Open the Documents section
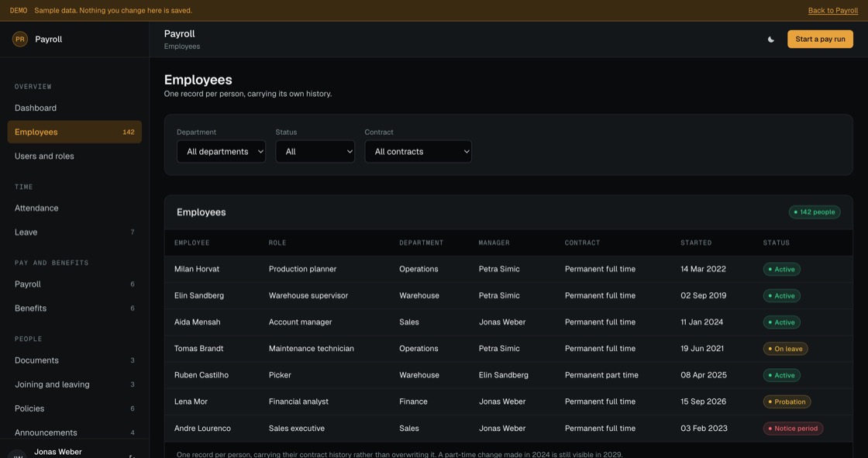The image size is (868, 458). click(x=74, y=360)
